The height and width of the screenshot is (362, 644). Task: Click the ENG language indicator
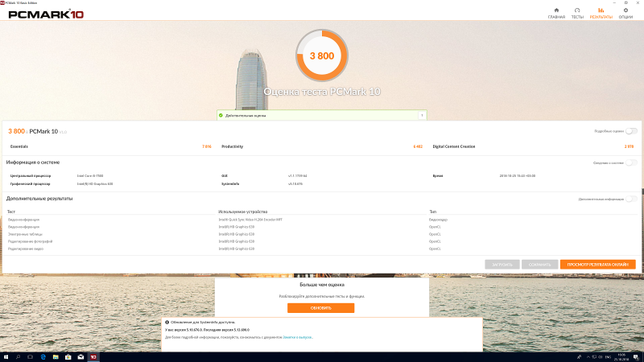(x=609, y=357)
